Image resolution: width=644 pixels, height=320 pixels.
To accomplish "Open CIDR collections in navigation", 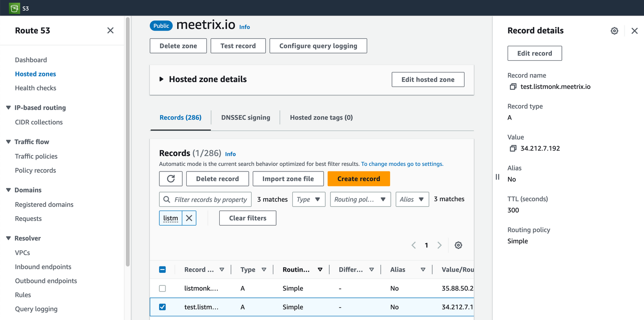I will 39,122.
